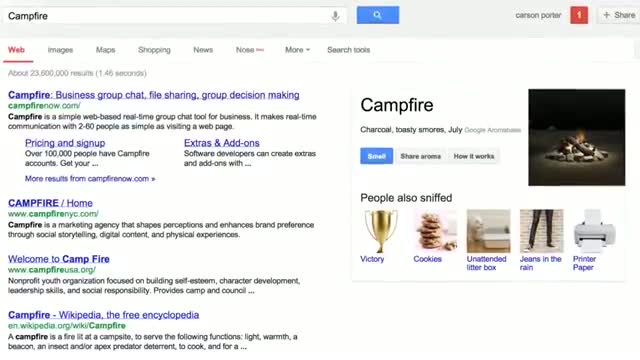Open the Shopping tab
640x360 pixels.
coord(154,50)
